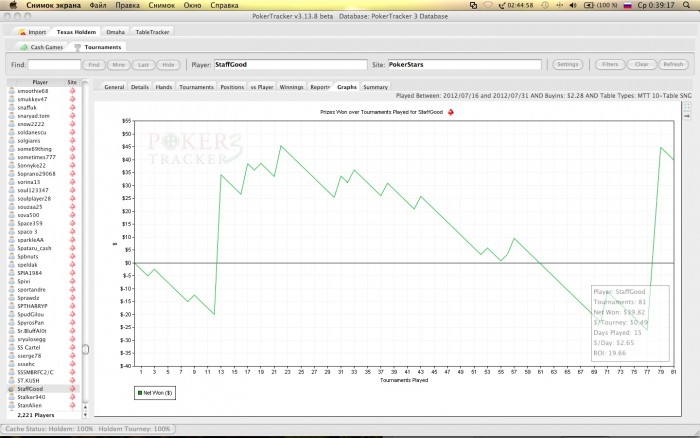Select the Cash Games tab
Viewport: 700px width, 438px height.
[41, 47]
